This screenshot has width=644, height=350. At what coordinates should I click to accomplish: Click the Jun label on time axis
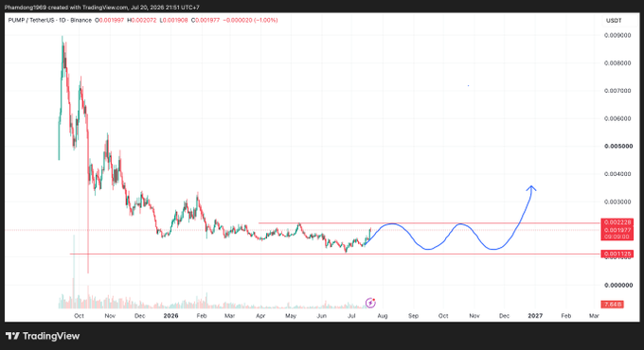[322, 316]
